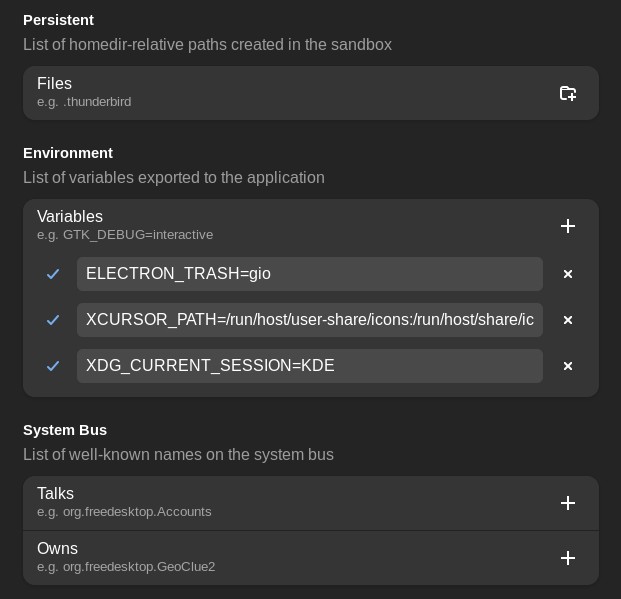Add an Owns system bus name

pyautogui.click(x=568, y=558)
